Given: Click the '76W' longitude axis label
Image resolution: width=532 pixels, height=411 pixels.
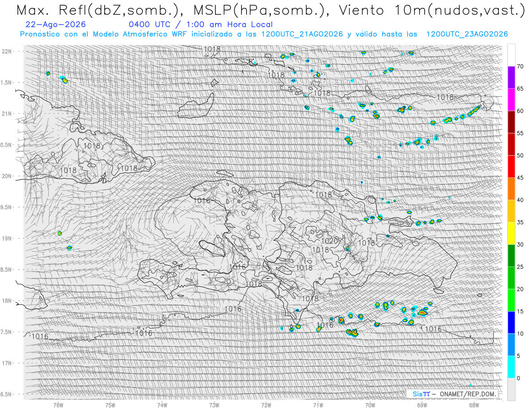Looking at the screenshot, I should [58, 405].
